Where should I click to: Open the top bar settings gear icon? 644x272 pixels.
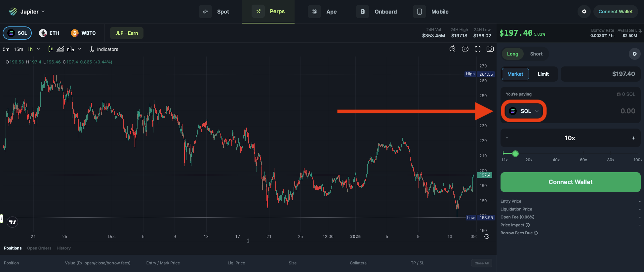pyautogui.click(x=584, y=12)
